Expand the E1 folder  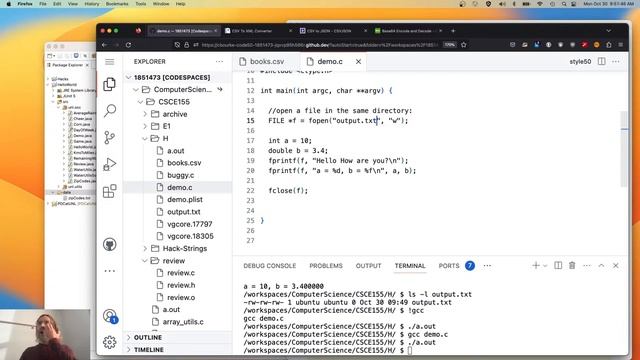click(x=177, y=126)
